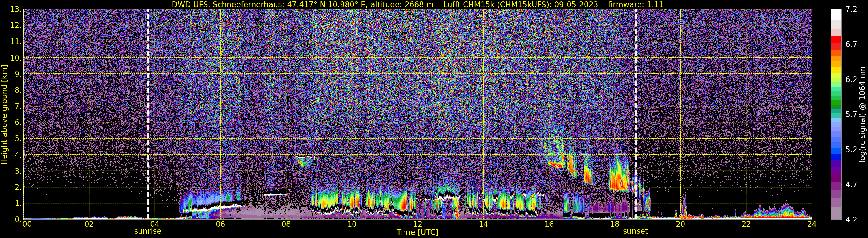Click the '14' time tick label

click(483, 224)
